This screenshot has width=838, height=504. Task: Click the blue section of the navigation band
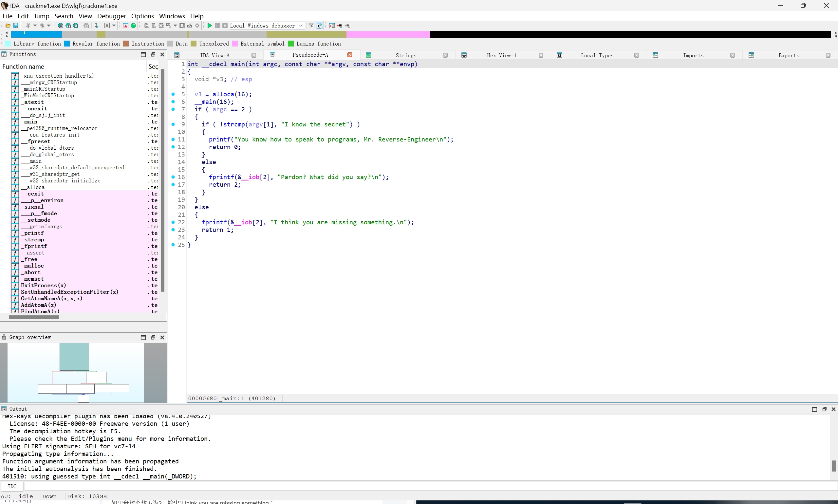click(x=36, y=34)
